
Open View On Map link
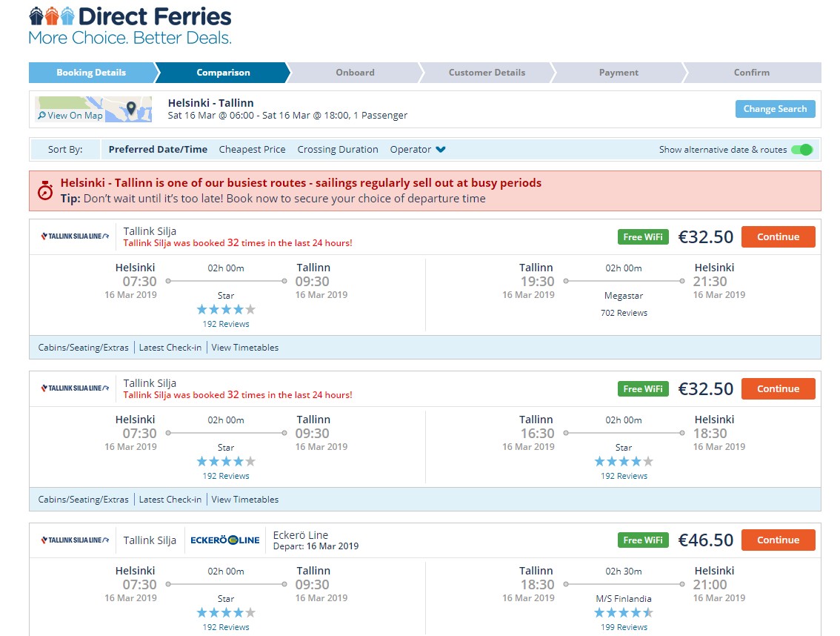70,116
